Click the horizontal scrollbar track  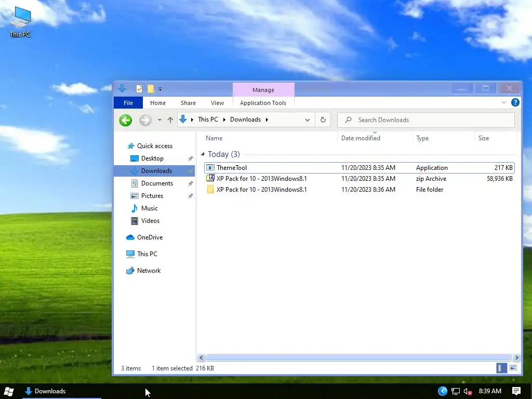coord(358,357)
